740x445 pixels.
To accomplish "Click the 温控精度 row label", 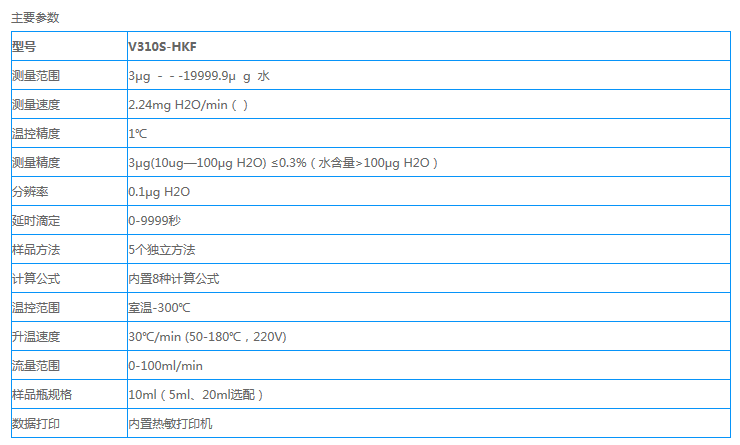I will click(35, 133).
